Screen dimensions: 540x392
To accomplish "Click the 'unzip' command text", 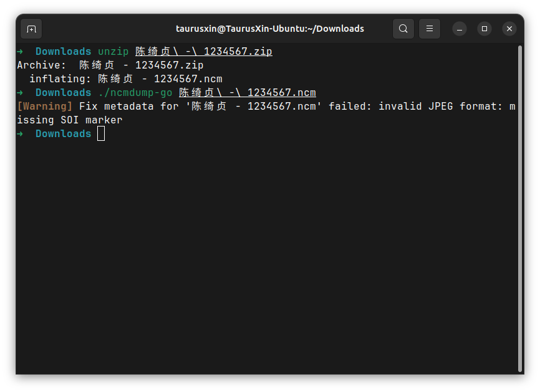I will 113,51.
